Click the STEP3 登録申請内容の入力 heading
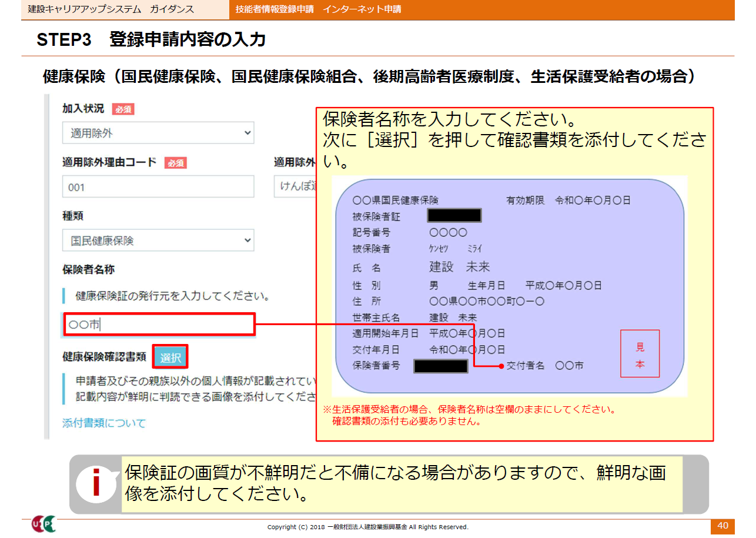Viewport: 756px width, 538px height. (151, 39)
